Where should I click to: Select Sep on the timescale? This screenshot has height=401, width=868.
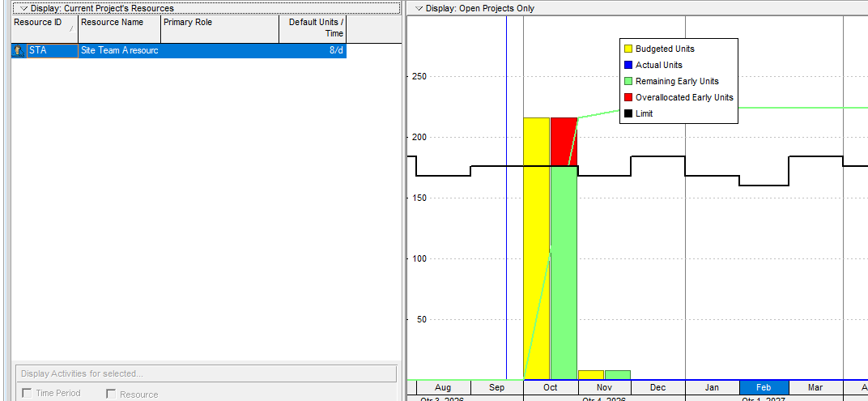pos(497,388)
